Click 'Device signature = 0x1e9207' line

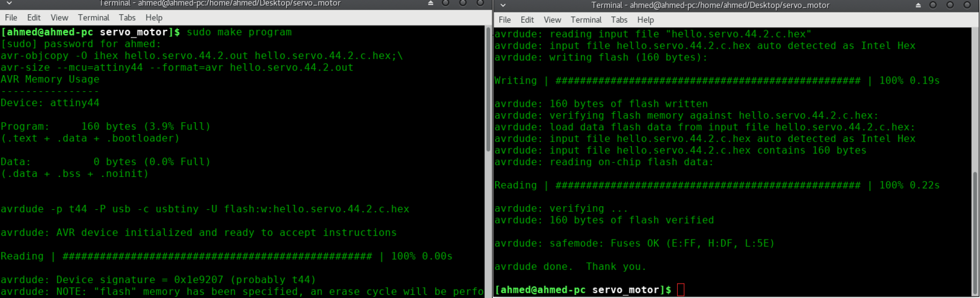tap(158, 280)
